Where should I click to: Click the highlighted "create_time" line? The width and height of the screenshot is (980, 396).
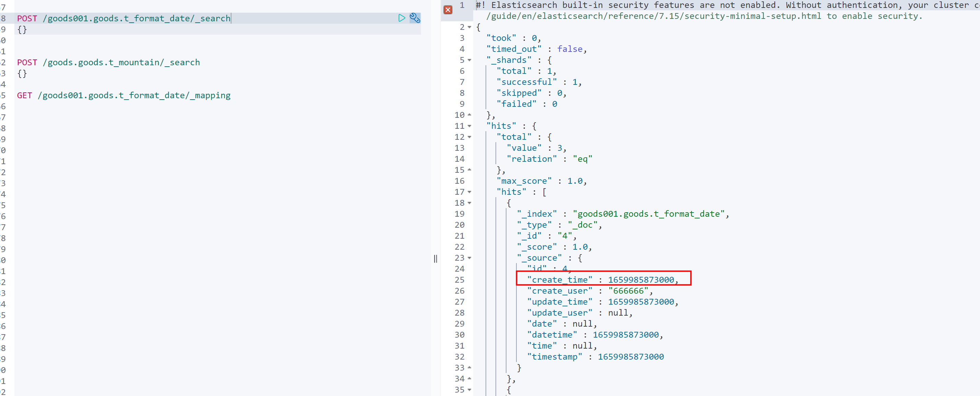(603, 280)
